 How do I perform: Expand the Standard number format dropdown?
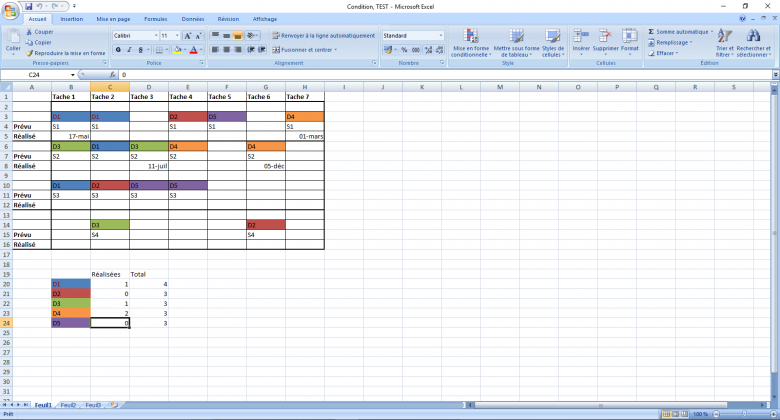(440, 36)
